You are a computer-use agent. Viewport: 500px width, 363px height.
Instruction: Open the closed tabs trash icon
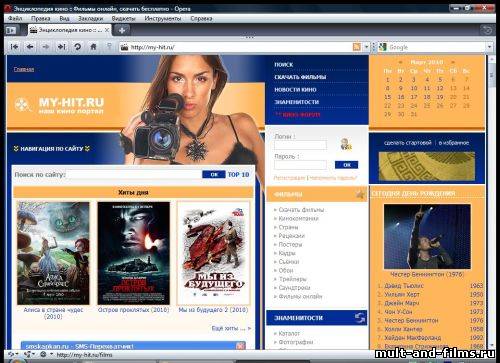click(x=487, y=30)
